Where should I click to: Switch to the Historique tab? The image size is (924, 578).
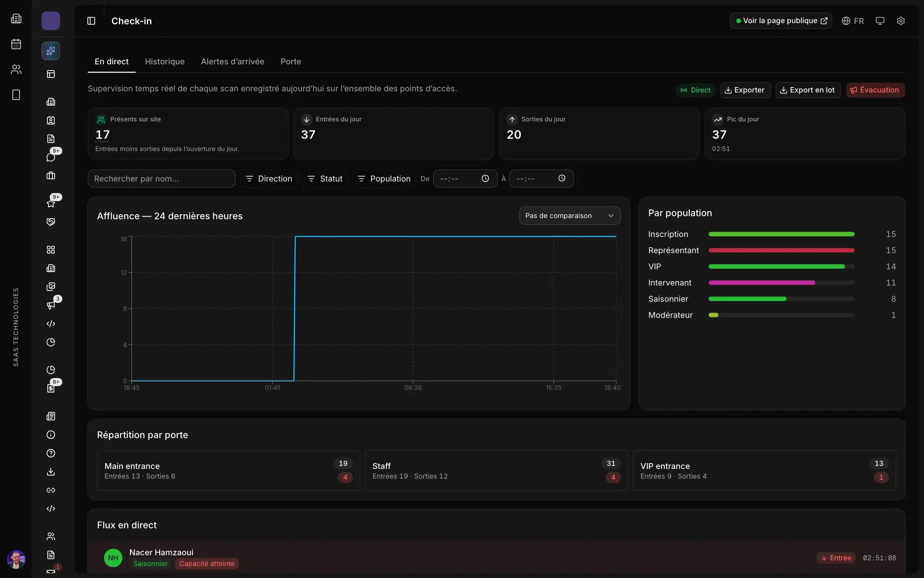165,62
